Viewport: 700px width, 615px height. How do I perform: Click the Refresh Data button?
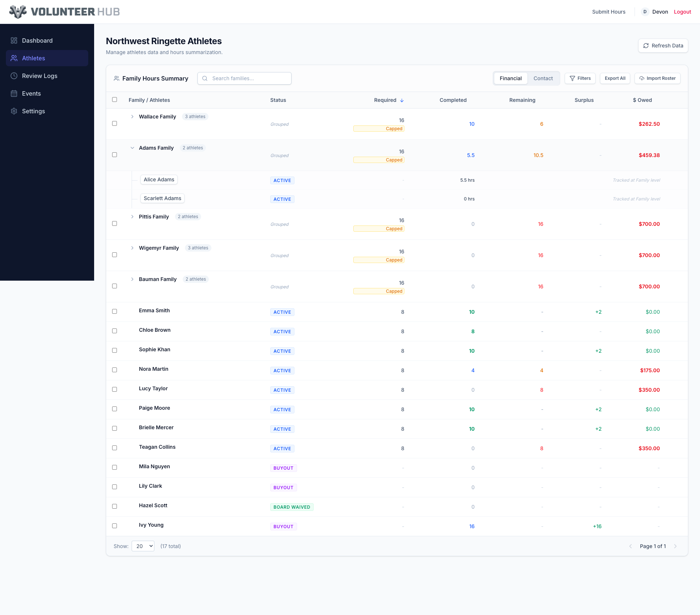click(663, 46)
